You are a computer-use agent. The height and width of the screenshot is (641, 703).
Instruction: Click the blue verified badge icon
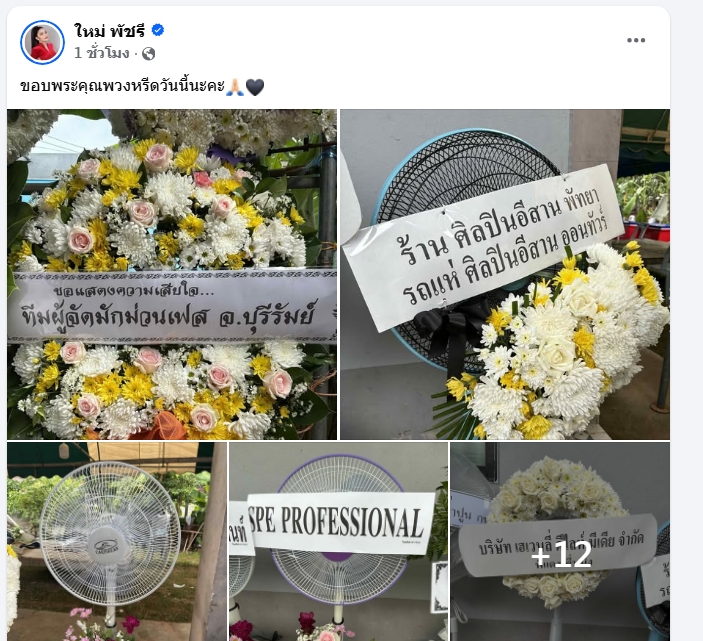click(x=158, y=30)
